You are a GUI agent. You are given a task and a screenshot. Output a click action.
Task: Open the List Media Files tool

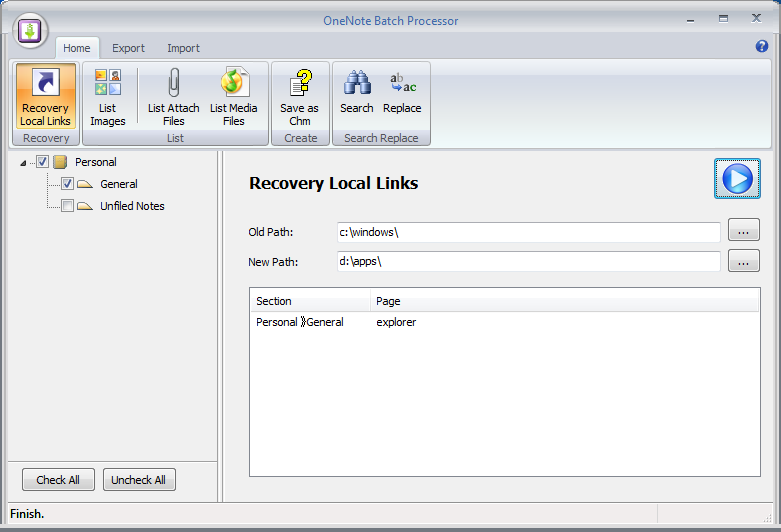point(234,96)
